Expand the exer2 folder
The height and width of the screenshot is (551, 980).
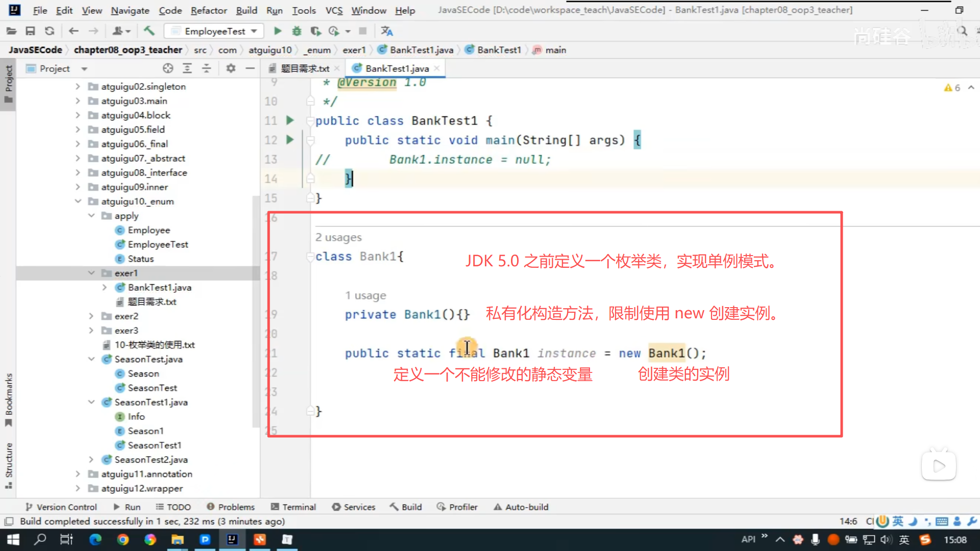[x=91, y=316]
